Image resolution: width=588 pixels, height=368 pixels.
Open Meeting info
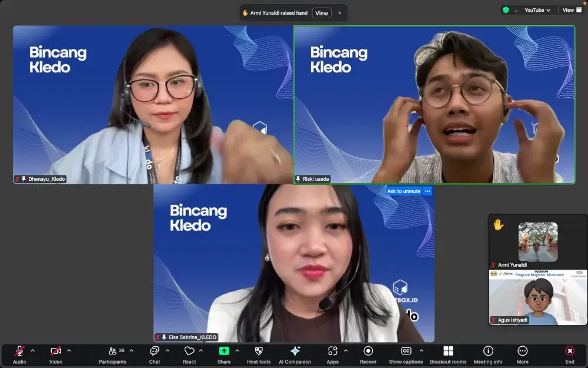pyautogui.click(x=488, y=355)
